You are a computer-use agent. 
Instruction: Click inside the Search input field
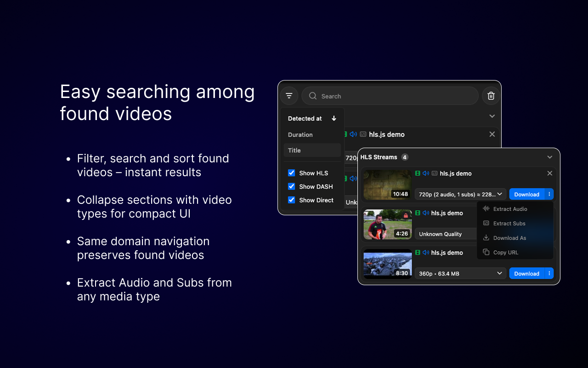390,96
